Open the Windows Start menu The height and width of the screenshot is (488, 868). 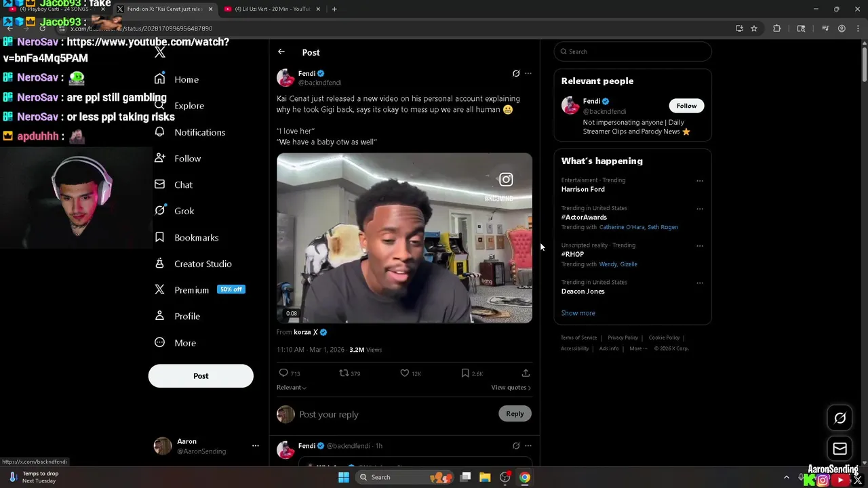click(x=344, y=477)
